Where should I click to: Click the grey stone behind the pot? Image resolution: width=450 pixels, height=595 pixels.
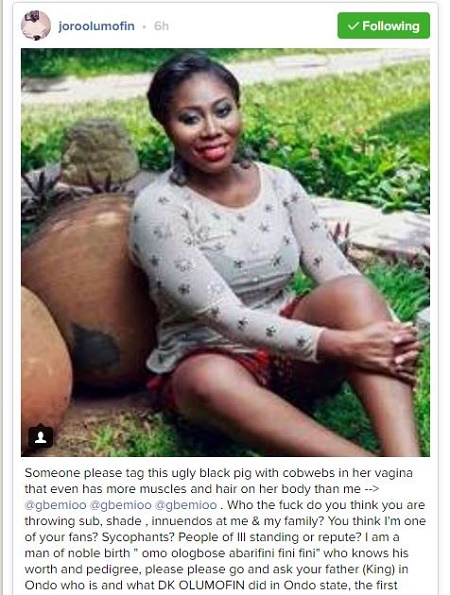[x=99, y=152]
